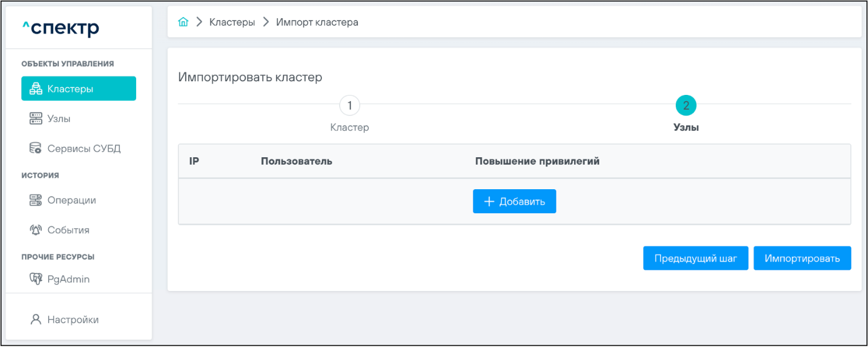Navigate to Кластеры in the breadcrumb
The image size is (868, 347).
pos(232,22)
